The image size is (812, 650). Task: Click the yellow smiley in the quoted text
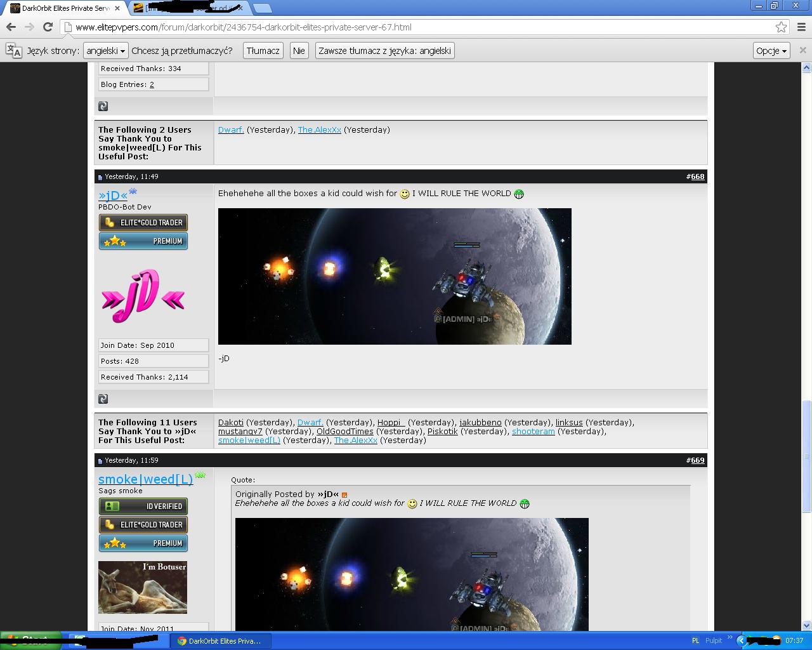pos(412,504)
